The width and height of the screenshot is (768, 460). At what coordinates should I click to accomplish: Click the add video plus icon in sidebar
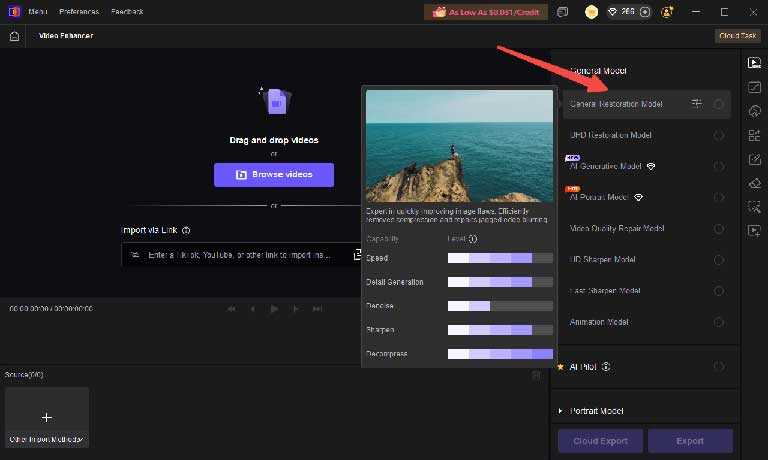pos(754,231)
